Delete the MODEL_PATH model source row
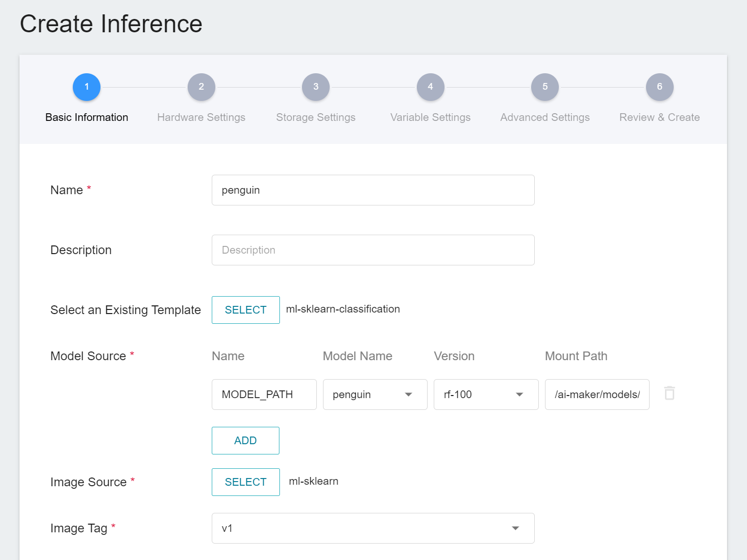The width and height of the screenshot is (747, 560). click(669, 393)
